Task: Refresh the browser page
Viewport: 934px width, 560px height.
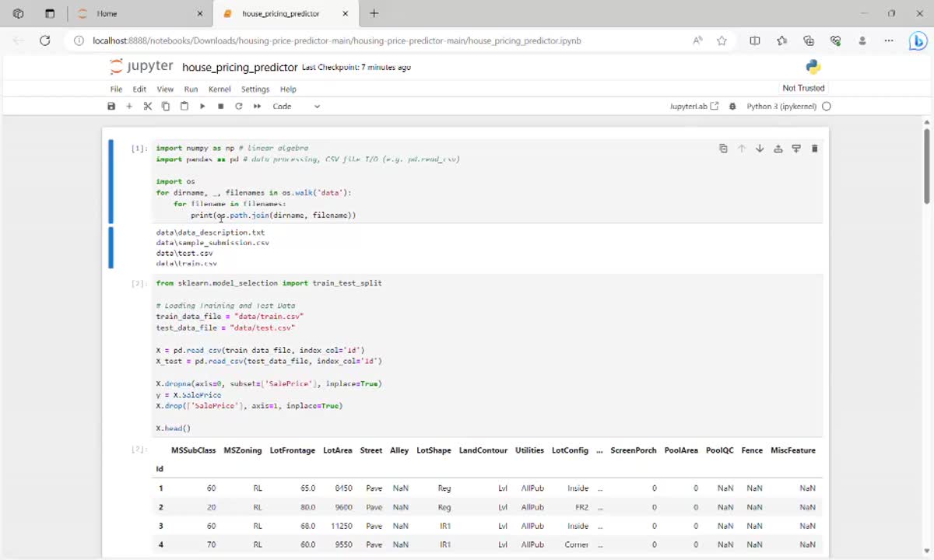Action: [45, 40]
